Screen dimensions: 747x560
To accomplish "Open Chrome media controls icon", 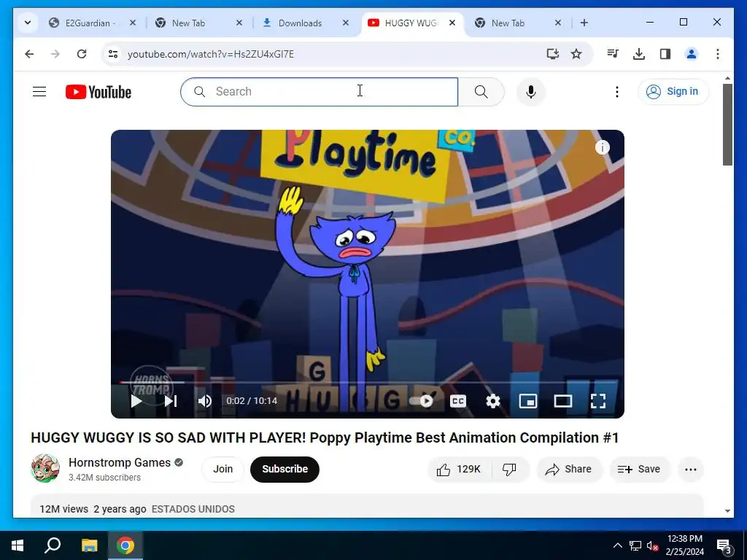I will [x=613, y=54].
